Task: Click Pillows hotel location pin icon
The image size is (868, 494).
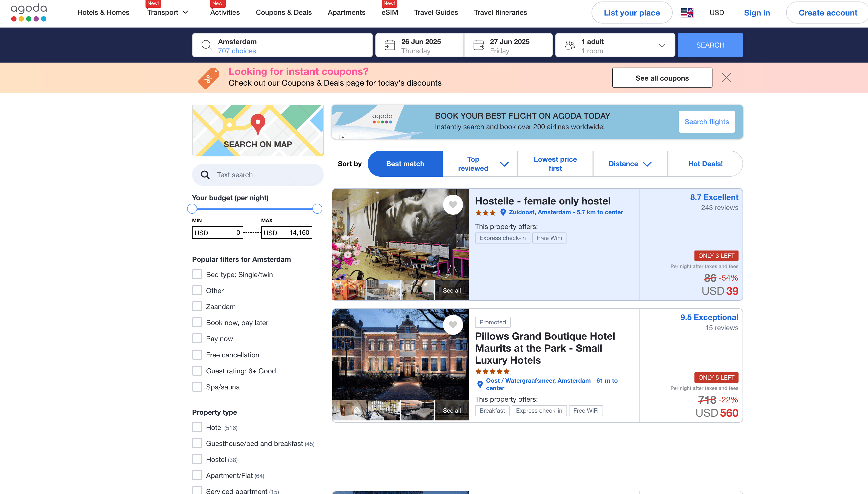Action: click(x=480, y=384)
